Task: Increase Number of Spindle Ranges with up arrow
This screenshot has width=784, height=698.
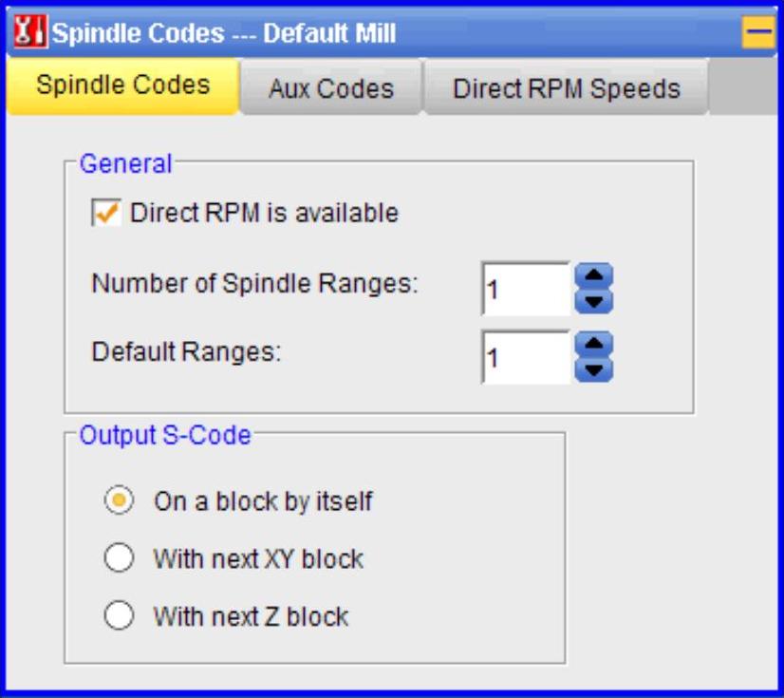Action: 594,276
